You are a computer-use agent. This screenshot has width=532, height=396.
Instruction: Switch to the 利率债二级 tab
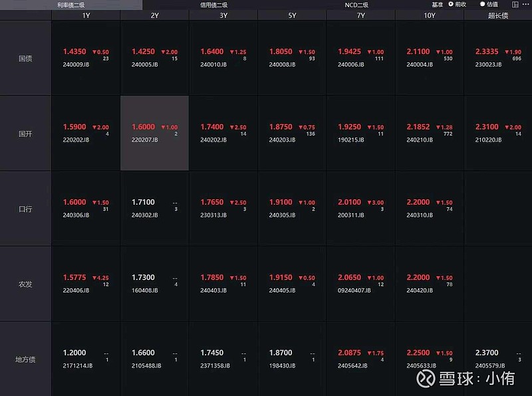(x=70, y=5)
